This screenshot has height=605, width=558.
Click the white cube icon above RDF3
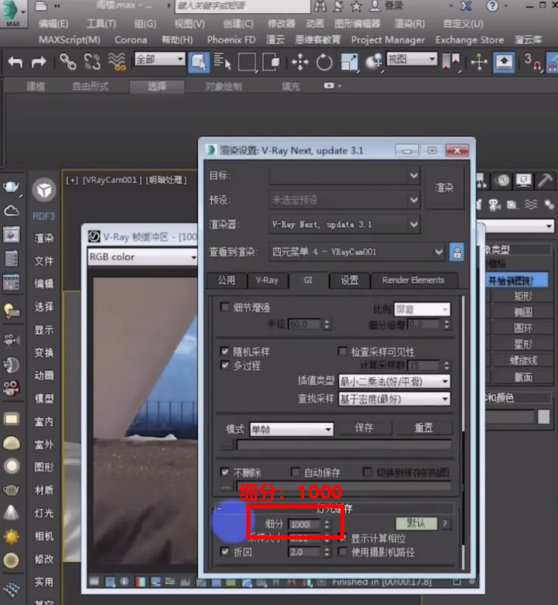(44, 190)
